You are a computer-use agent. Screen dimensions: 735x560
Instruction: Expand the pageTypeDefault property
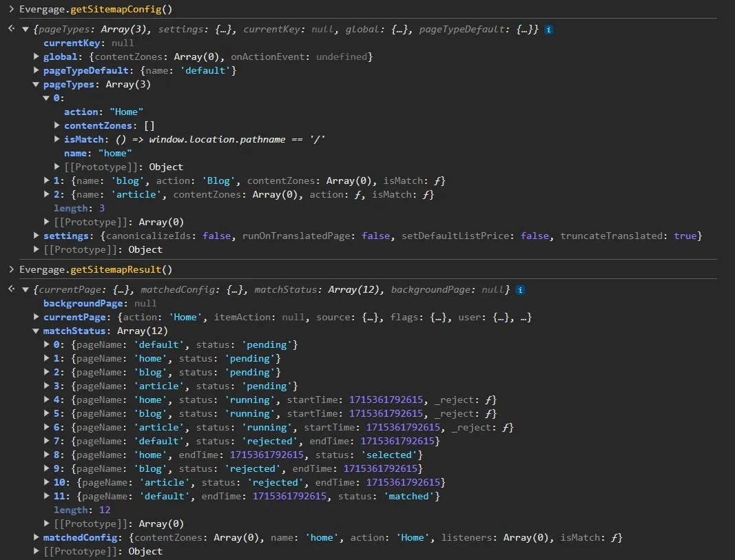coord(37,70)
